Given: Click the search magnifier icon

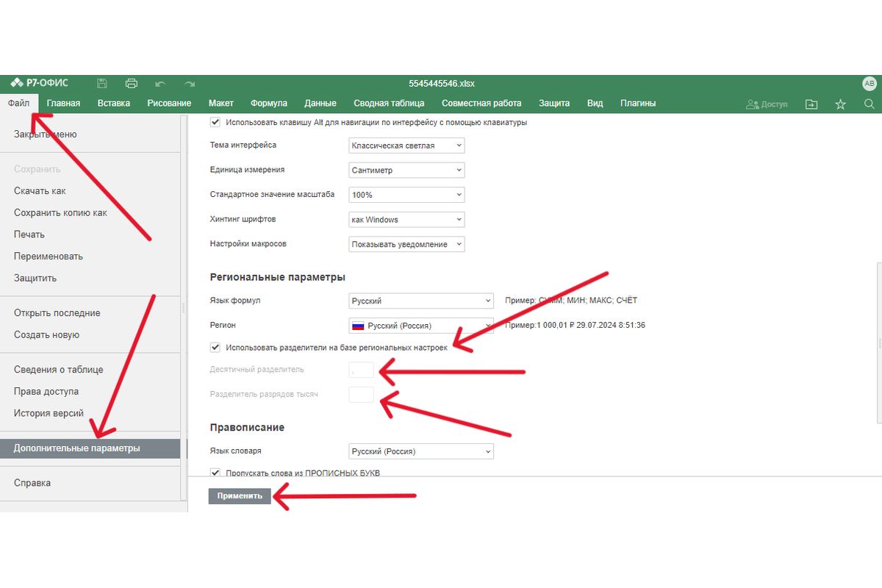Looking at the screenshot, I should tap(869, 104).
